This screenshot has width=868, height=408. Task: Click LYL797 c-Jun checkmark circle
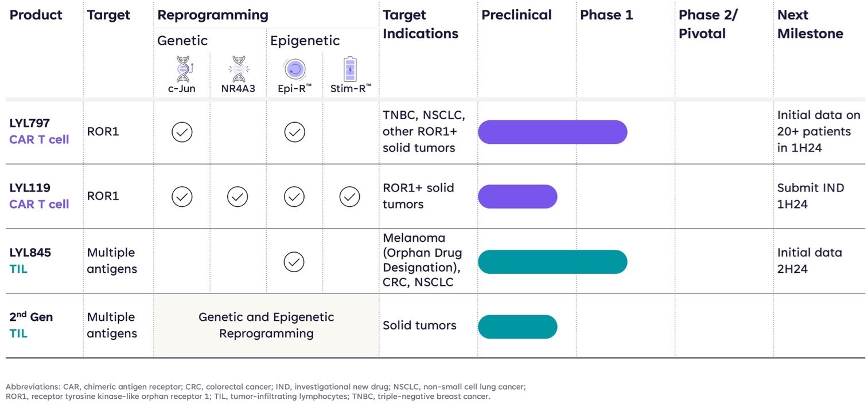(x=182, y=132)
